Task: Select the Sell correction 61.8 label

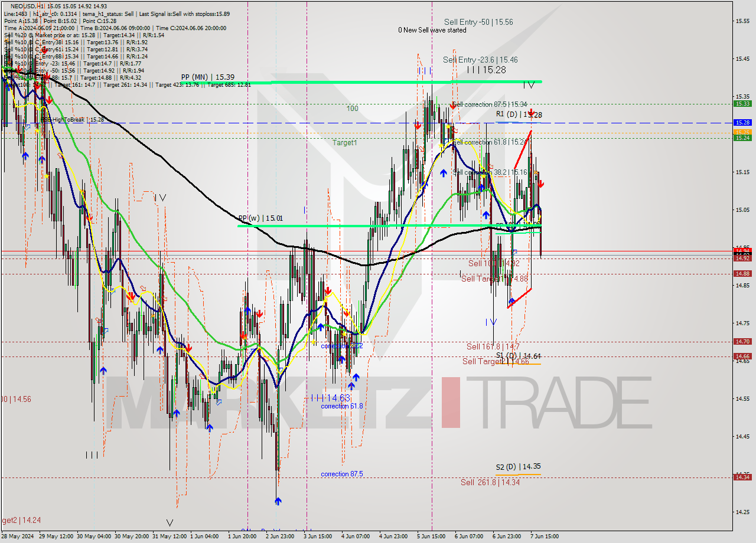Action: point(490,142)
